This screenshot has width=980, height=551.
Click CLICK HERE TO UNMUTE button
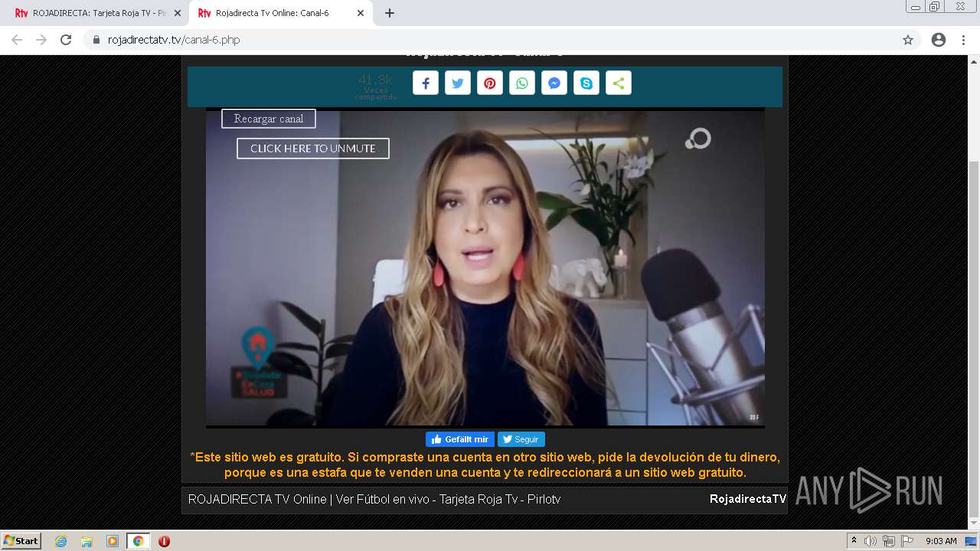tap(313, 148)
